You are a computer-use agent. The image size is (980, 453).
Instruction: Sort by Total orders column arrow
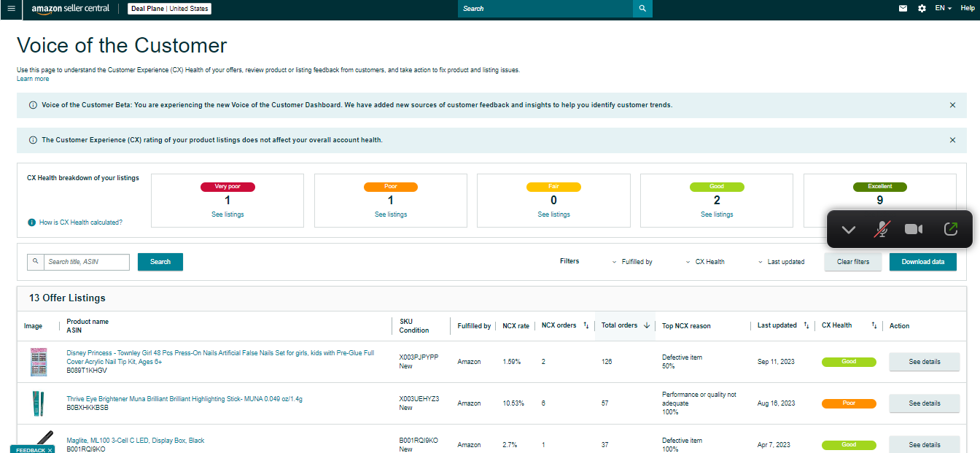pyautogui.click(x=647, y=326)
